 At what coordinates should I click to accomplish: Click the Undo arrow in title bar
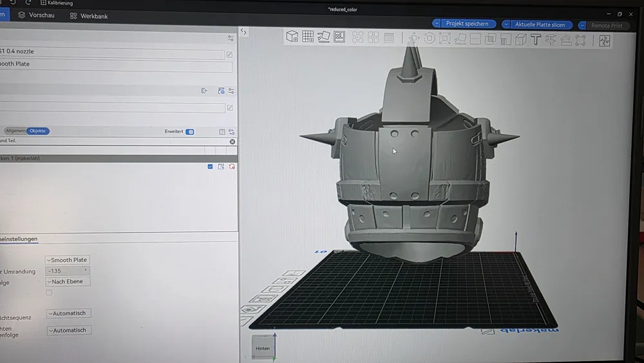[x=13, y=2]
